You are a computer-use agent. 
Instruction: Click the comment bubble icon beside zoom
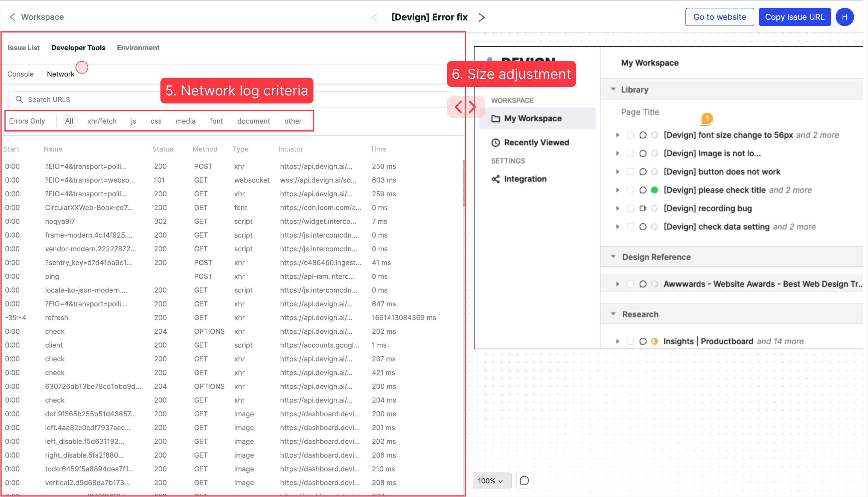(x=524, y=481)
